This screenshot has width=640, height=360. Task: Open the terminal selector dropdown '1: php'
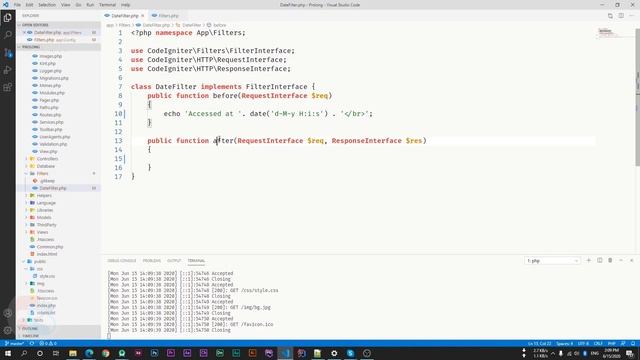[x=552, y=260]
